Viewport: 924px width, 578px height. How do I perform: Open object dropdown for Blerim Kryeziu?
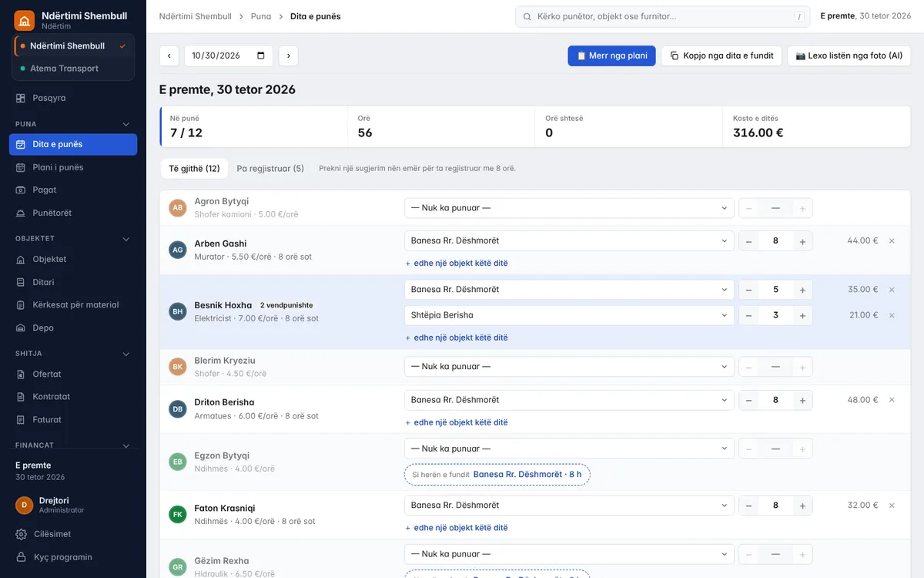coord(569,367)
